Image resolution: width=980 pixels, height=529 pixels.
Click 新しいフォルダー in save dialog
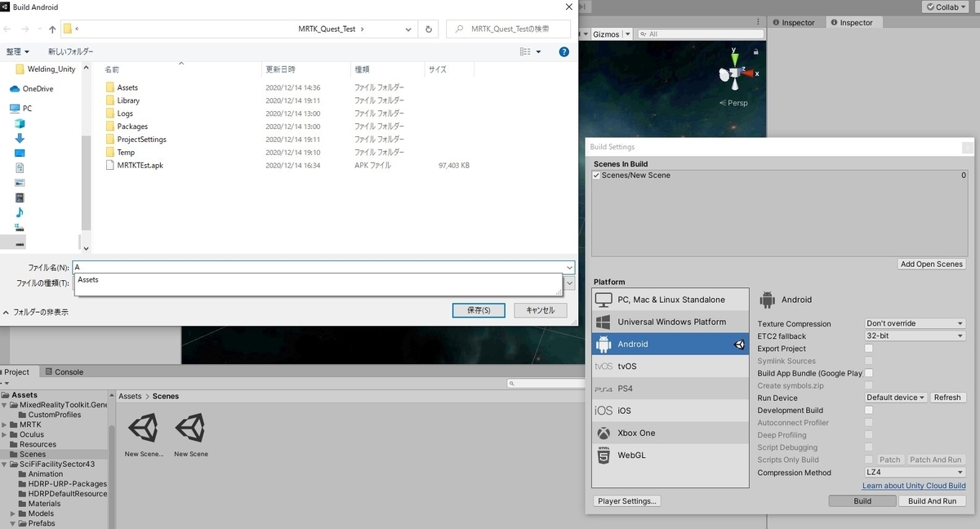pyautogui.click(x=70, y=51)
